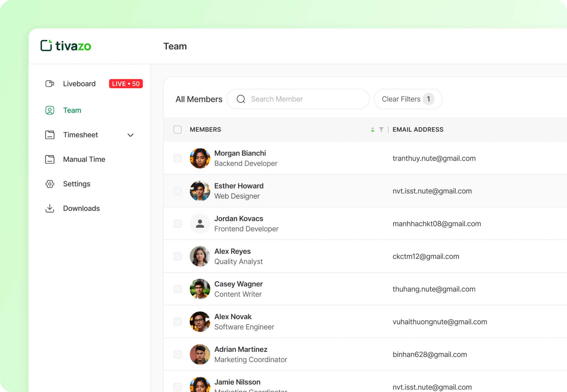Click the Timesheet folder icon

pos(50,135)
